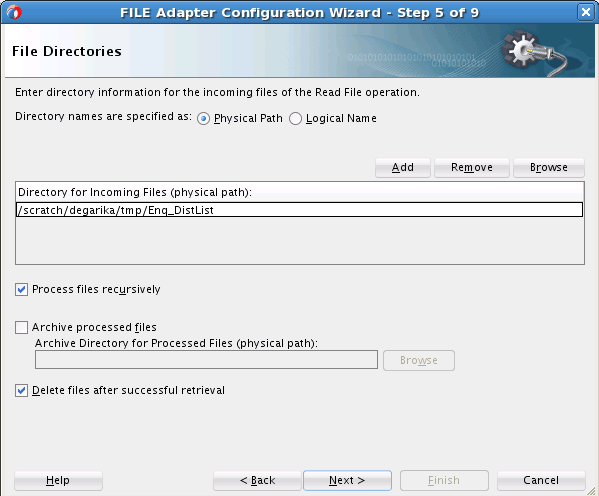Cancel the wizard
Screen dimensions: 599x496
(541, 480)
